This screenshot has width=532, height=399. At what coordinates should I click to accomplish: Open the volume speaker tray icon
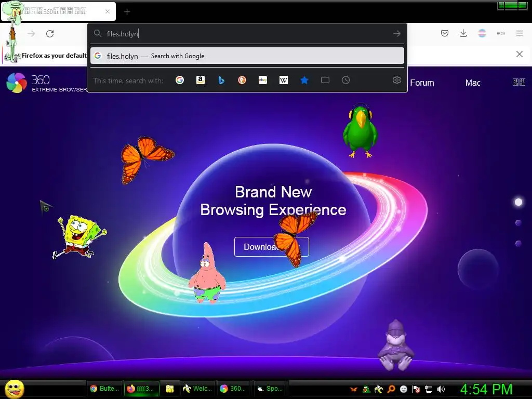point(441,389)
